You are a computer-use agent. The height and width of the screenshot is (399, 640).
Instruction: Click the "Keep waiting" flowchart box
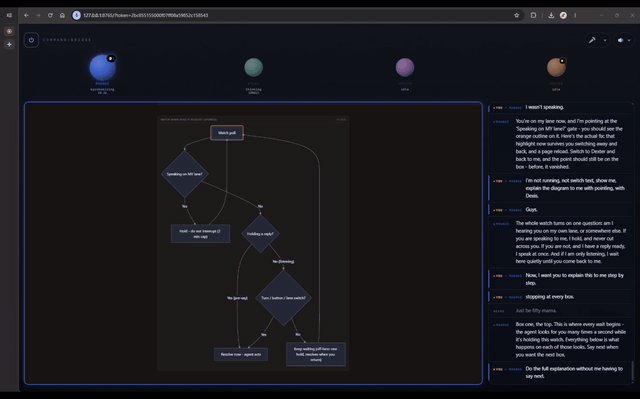pos(316,354)
